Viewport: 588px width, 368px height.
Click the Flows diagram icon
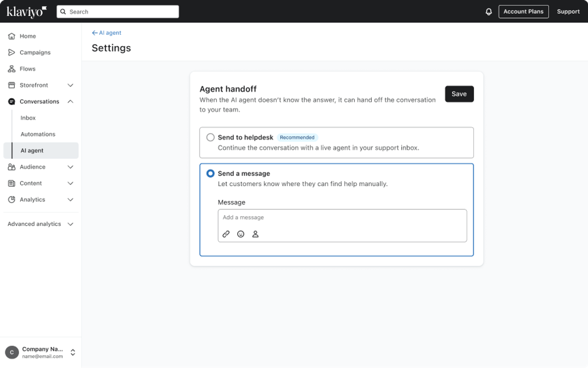click(12, 69)
